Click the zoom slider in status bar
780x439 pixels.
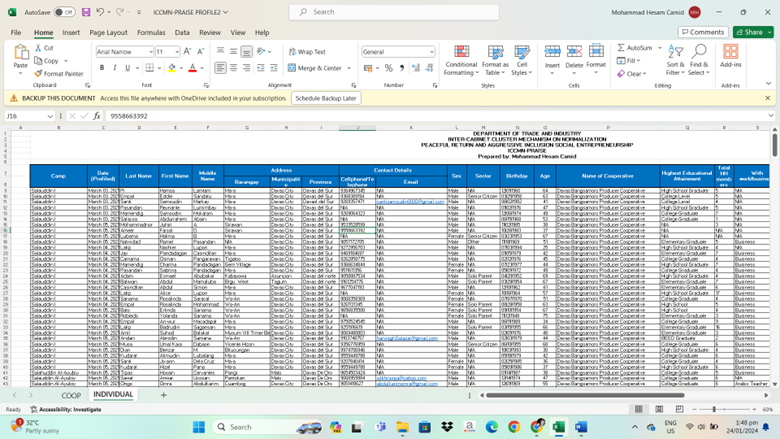714,409
